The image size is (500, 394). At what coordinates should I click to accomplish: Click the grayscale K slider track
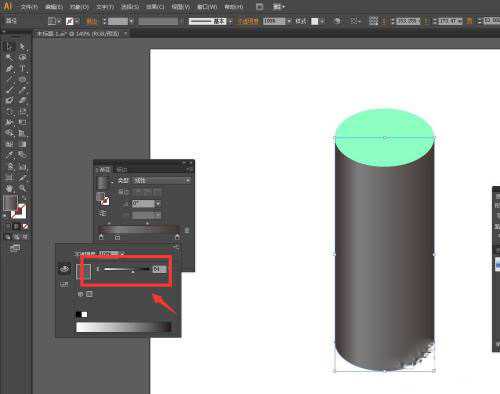pyautogui.click(x=126, y=269)
